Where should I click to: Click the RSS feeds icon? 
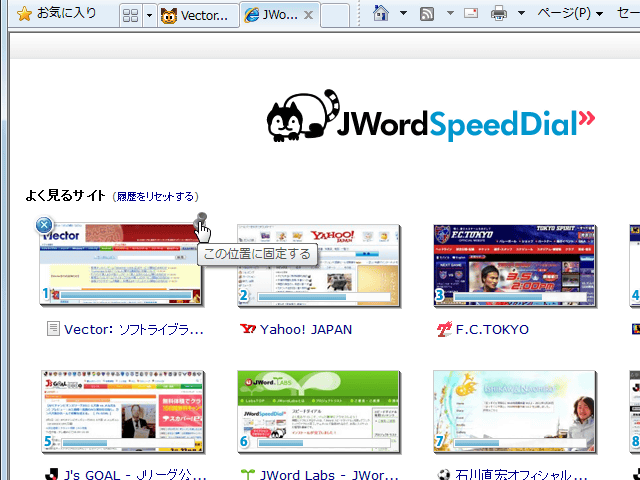(427, 14)
